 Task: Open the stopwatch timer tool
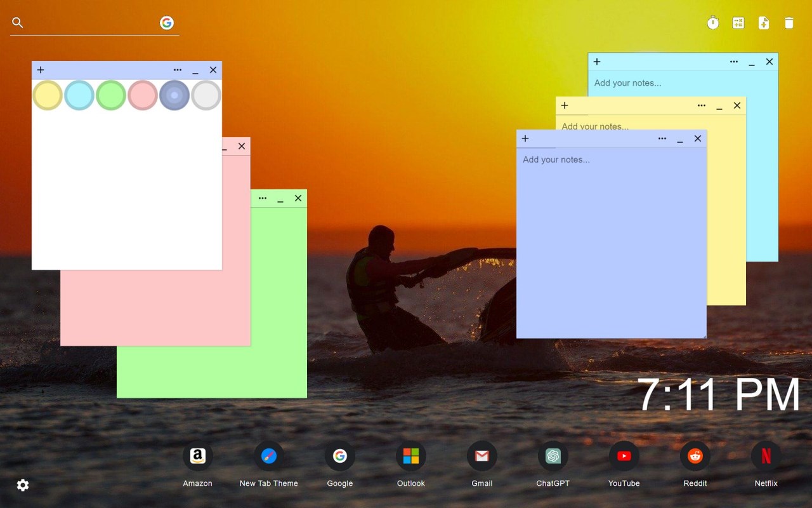tap(713, 23)
